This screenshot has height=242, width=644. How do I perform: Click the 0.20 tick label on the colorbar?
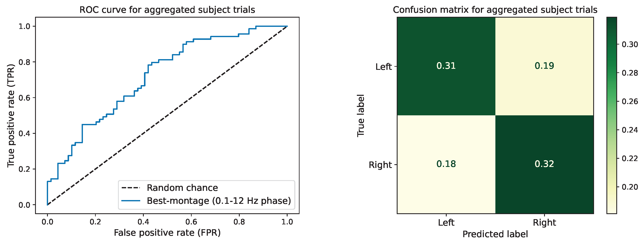630,187
